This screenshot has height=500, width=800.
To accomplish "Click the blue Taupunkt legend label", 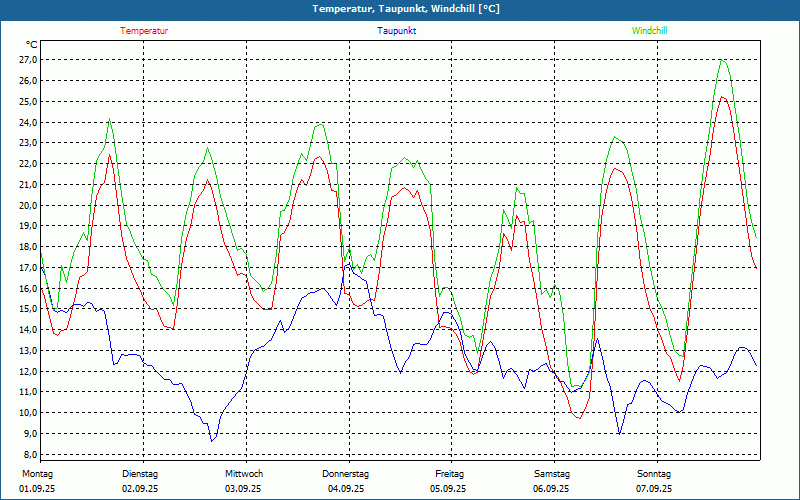I will (397, 31).
